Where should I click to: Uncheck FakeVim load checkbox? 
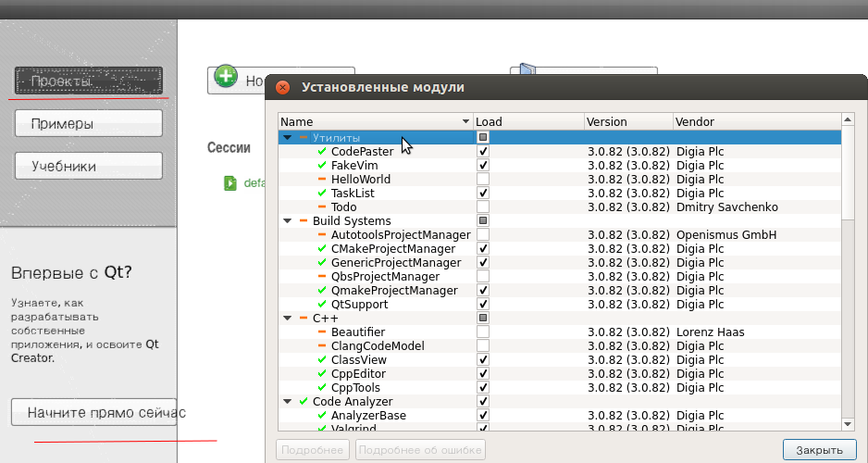(483, 165)
